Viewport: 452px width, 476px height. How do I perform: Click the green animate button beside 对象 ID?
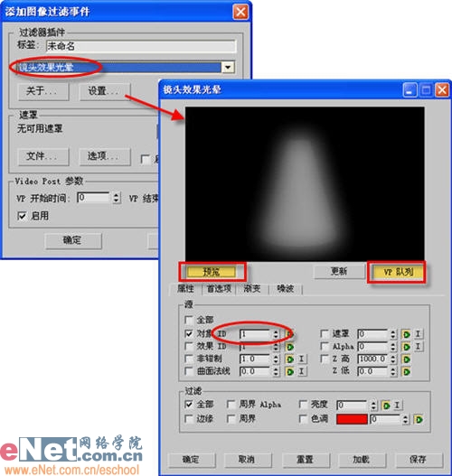pyautogui.click(x=289, y=334)
